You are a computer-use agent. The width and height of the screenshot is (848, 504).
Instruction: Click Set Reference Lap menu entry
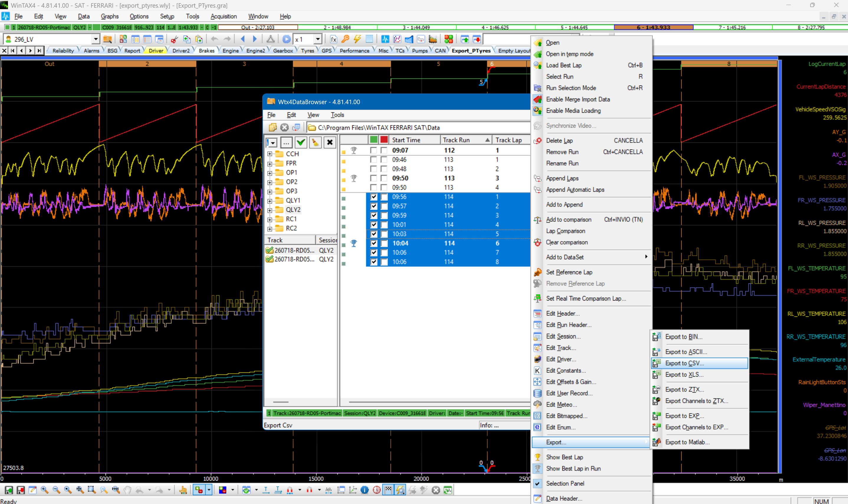coord(591,272)
